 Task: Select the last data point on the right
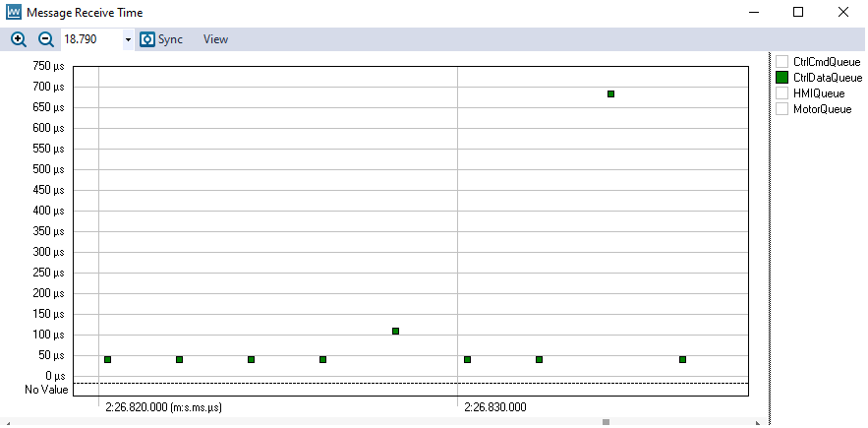coord(682,359)
